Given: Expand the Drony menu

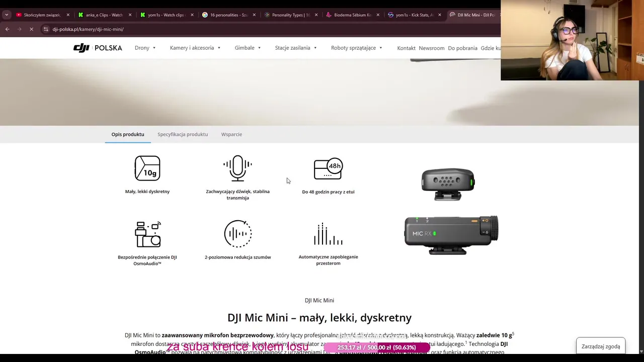Looking at the screenshot, I should click(x=145, y=48).
